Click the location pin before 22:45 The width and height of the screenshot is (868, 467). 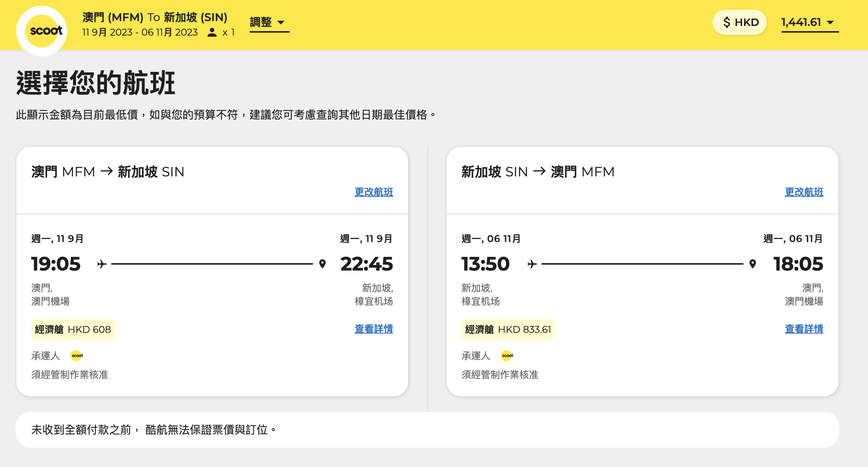coord(322,264)
